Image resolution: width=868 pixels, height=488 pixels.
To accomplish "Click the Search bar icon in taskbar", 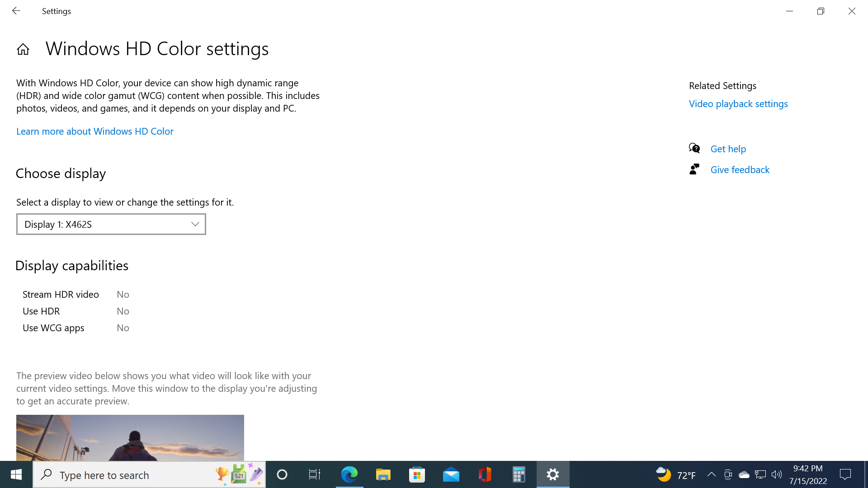I will pos(47,475).
